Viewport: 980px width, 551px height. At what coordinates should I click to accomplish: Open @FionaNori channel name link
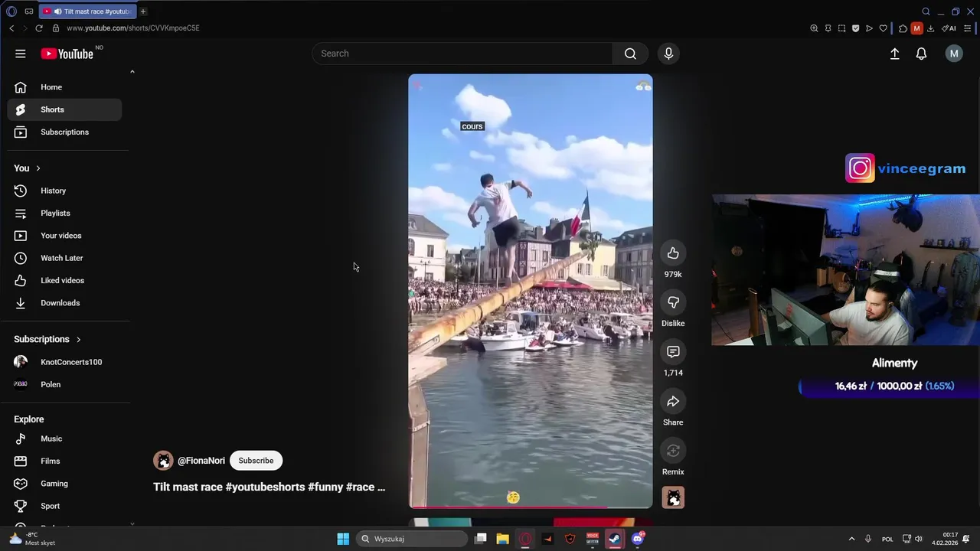201,461
